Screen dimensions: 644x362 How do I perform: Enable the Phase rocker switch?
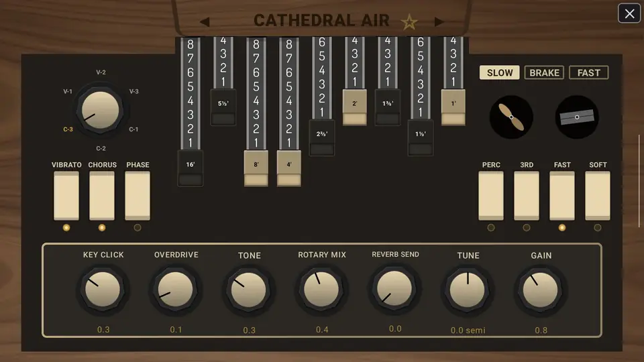click(x=138, y=196)
